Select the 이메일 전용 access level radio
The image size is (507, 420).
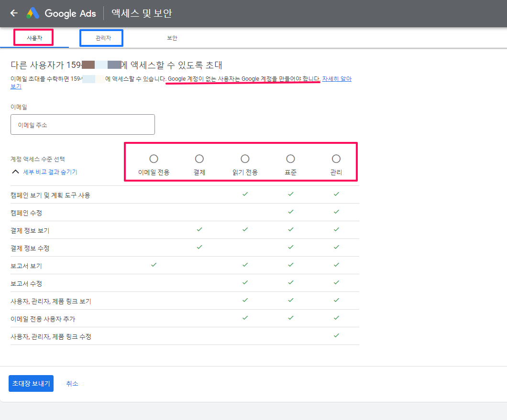coord(154,158)
